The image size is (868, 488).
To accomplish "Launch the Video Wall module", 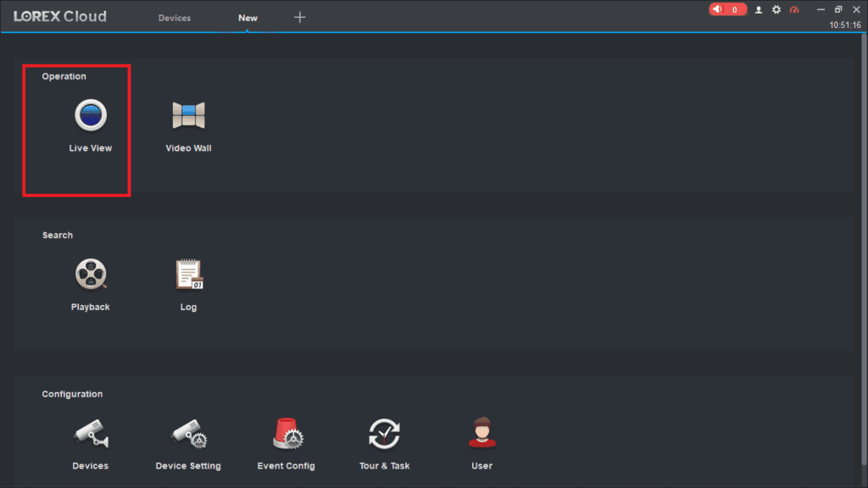I will (188, 115).
